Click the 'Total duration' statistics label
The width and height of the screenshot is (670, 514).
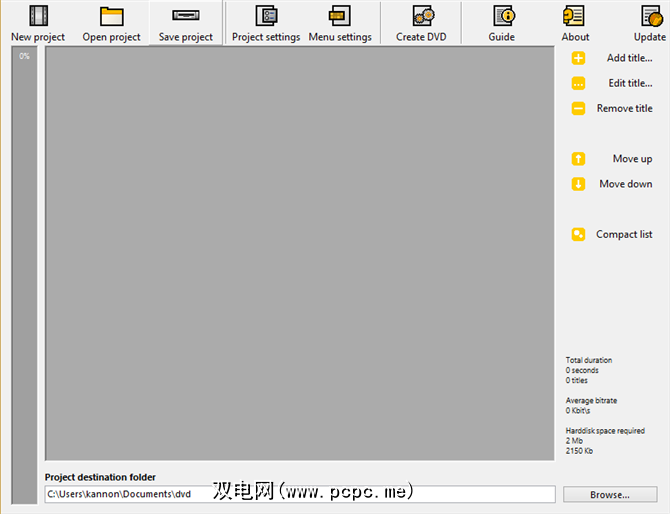589,360
